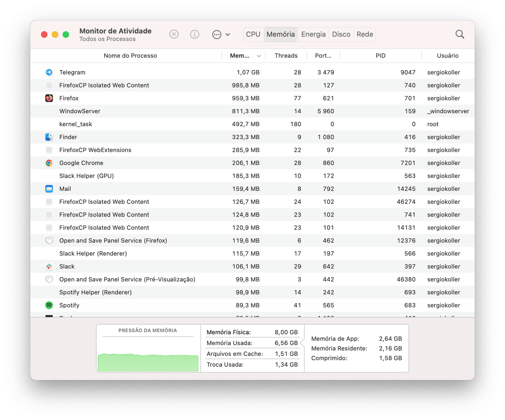The height and width of the screenshot is (420, 505).
Task: Click the Slack app icon
Action: pos(49,266)
